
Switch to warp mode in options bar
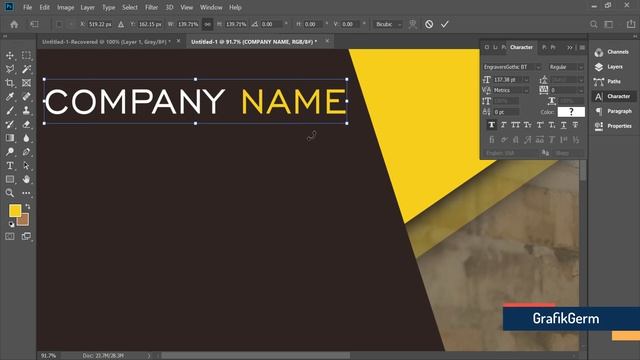[413, 24]
